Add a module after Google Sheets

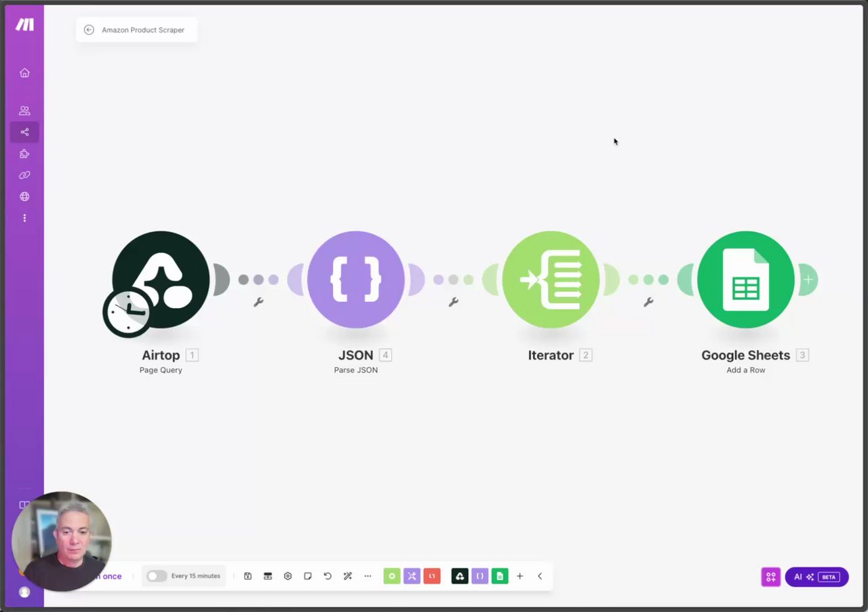coord(808,280)
